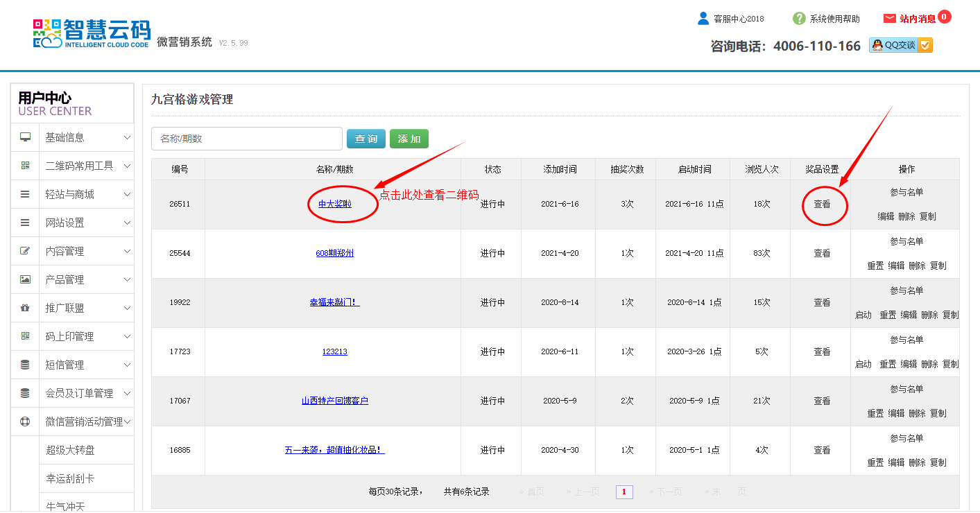980x513 pixels.
Task: Click the 客服中心2018 user profile icon
Action: tap(703, 19)
